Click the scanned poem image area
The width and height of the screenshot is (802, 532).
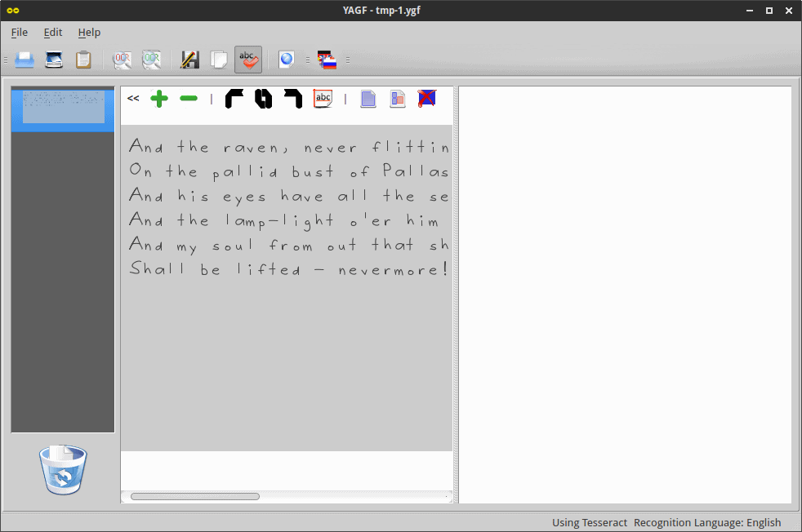coord(287,288)
